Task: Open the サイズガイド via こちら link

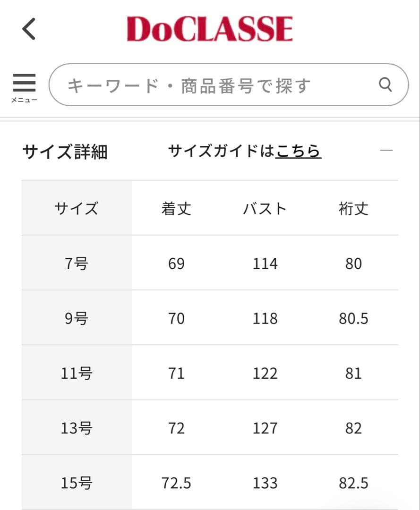Action: [x=298, y=151]
